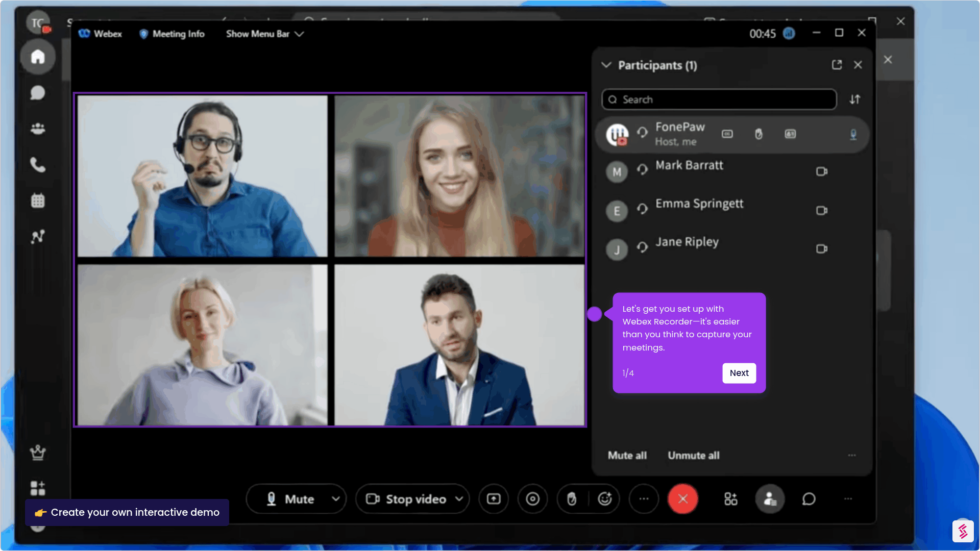Expand the Stop video options arrow
Image resolution: width=980 pixels, height=551 pixels.
459,499
